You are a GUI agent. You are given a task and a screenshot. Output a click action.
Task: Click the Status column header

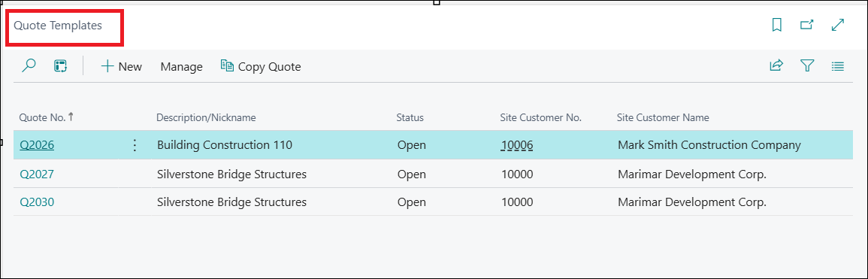point(410,117)
